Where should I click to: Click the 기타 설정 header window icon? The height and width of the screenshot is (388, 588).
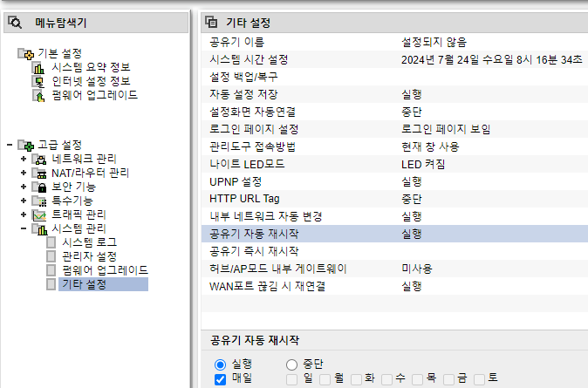point(211,22)
